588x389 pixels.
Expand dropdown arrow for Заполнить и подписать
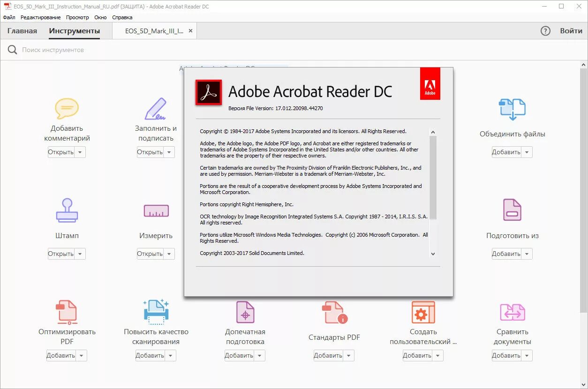coord(169,152)
